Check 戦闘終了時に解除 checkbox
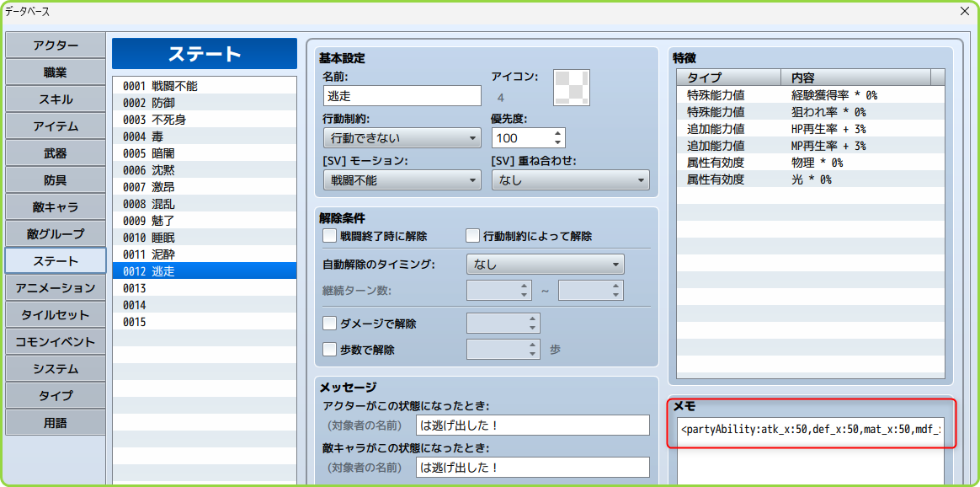Image resolution: width=980 pixels, height=487 pixels. tap(329, 236)
